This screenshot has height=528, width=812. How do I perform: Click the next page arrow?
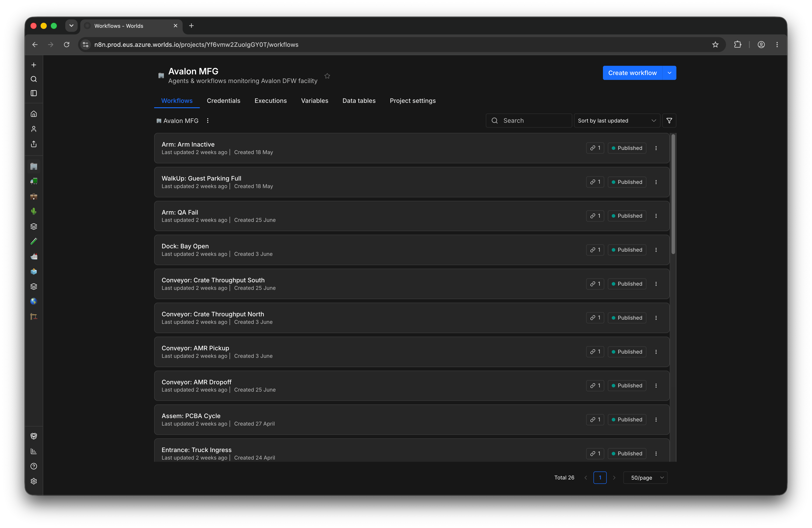[614, 478]
